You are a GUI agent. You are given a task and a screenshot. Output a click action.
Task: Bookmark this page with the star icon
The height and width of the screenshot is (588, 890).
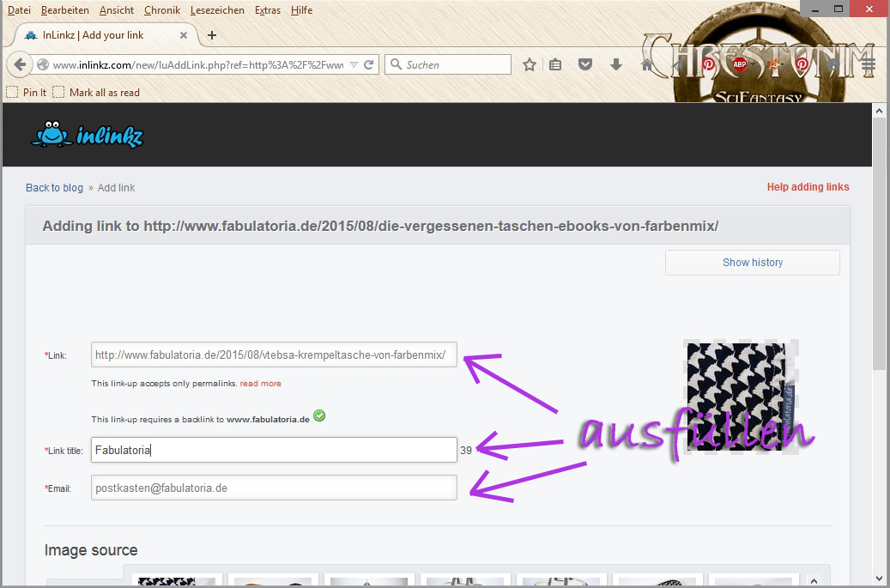point(529,64)
